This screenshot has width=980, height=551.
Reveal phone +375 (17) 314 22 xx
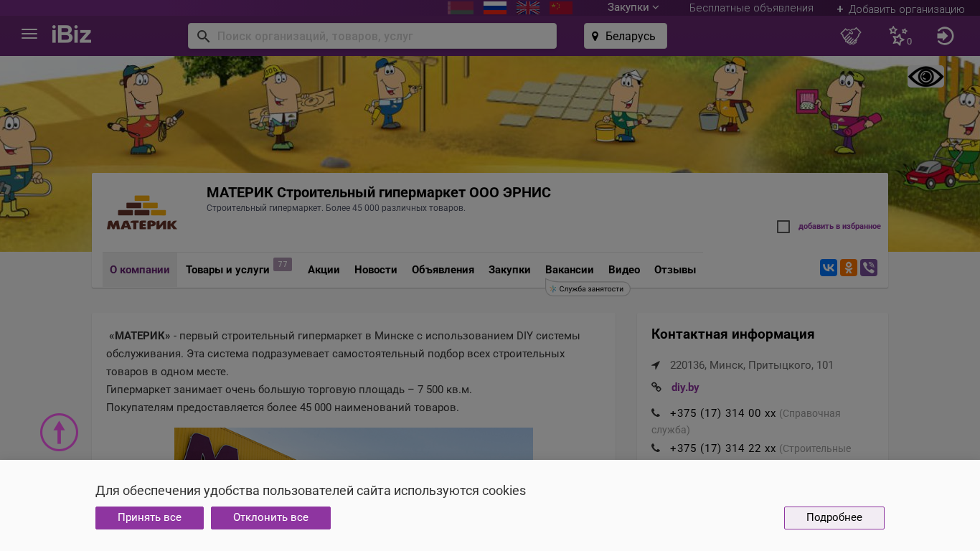point(723,448)
